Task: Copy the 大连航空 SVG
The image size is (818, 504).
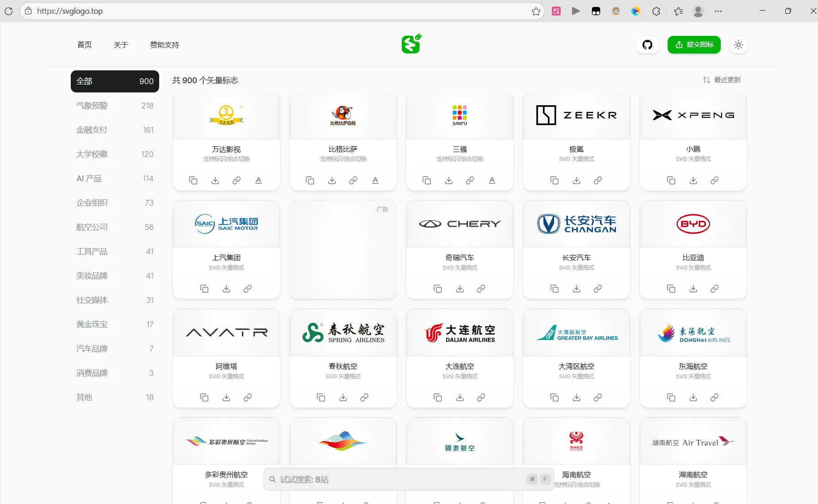Action: [x=438, y=397]
